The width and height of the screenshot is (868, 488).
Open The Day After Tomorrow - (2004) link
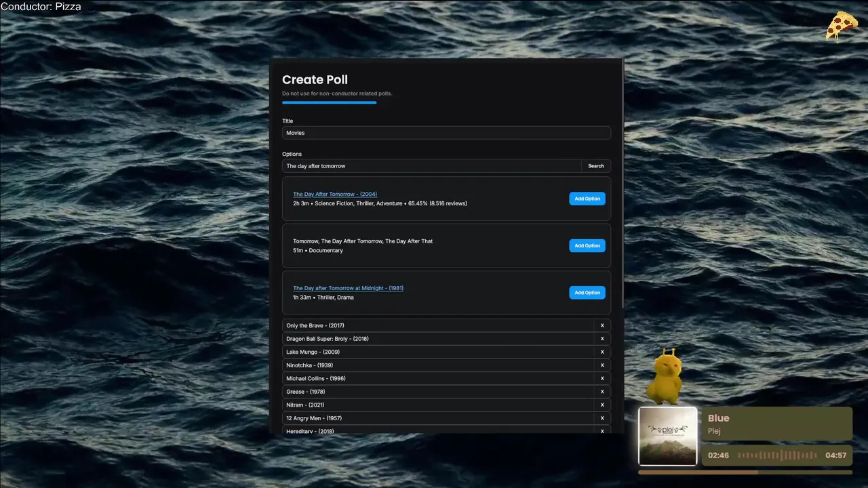(x=335, y=195)
